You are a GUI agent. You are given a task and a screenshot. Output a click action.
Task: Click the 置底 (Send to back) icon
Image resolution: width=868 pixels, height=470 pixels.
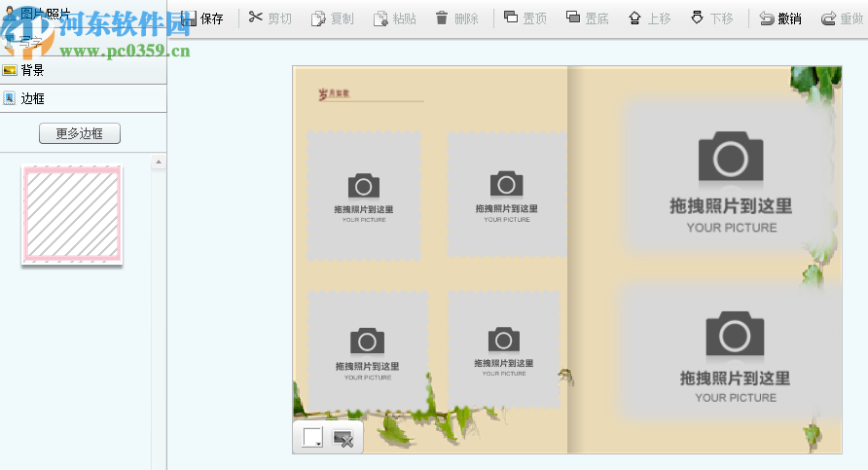[x=573, y=18]
